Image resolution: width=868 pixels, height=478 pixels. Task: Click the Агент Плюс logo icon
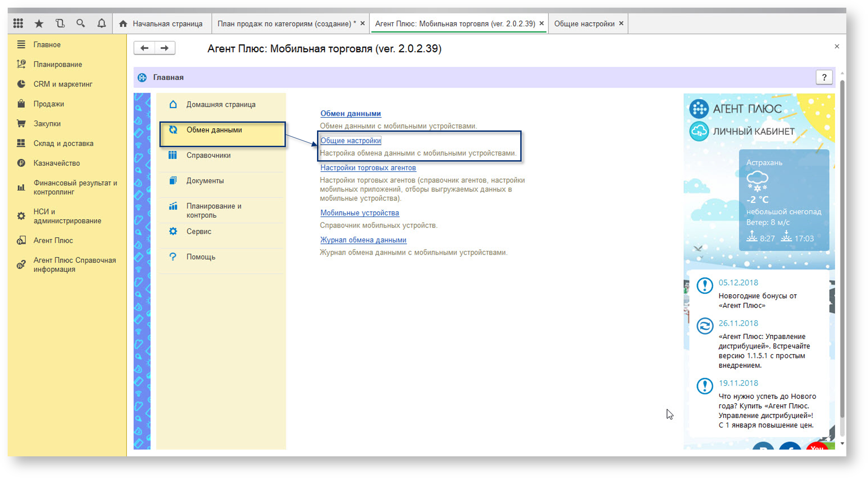coord(699,109)
